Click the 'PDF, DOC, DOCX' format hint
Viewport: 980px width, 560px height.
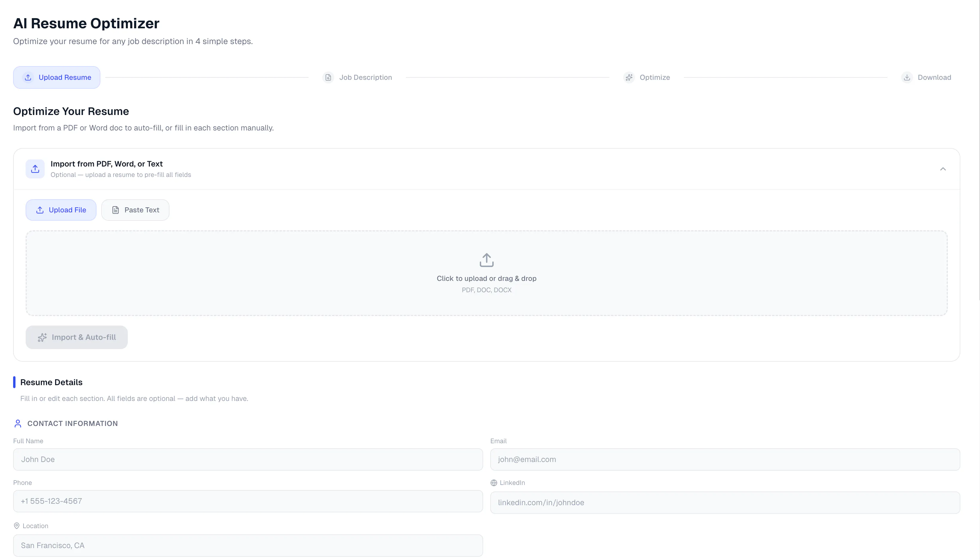tap(486, 290)
